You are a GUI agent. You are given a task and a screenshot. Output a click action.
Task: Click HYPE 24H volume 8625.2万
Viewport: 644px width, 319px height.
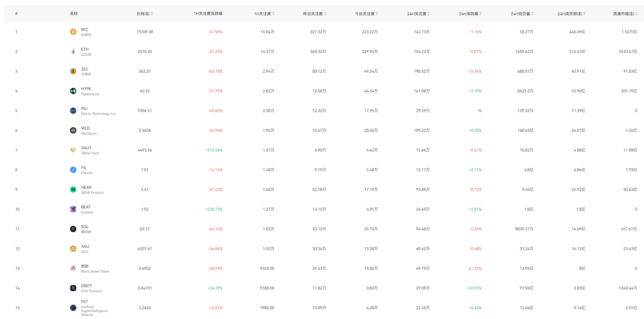pyautogui.click(x=525, y=91)
